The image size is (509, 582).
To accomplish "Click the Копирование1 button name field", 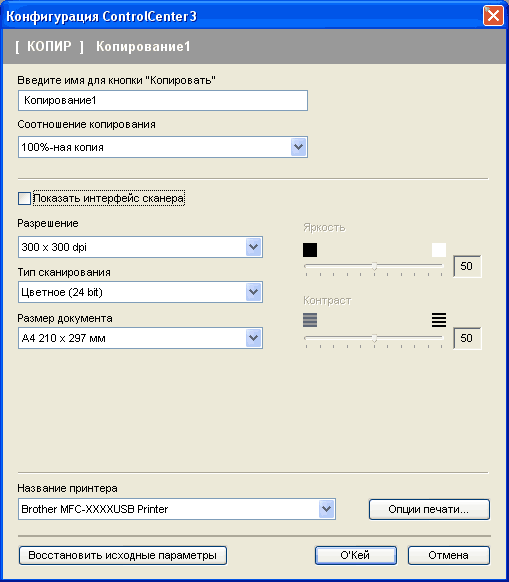I will 163,100.
